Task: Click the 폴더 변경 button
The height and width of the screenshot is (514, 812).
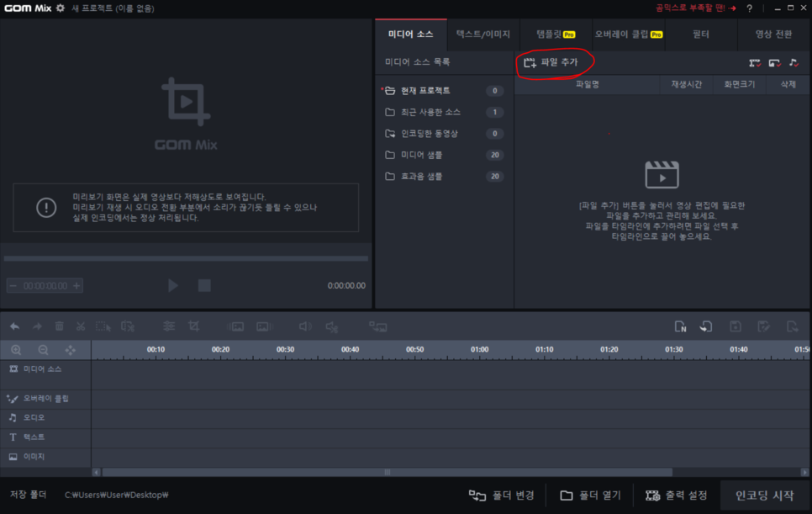Action: click(501, 495)
